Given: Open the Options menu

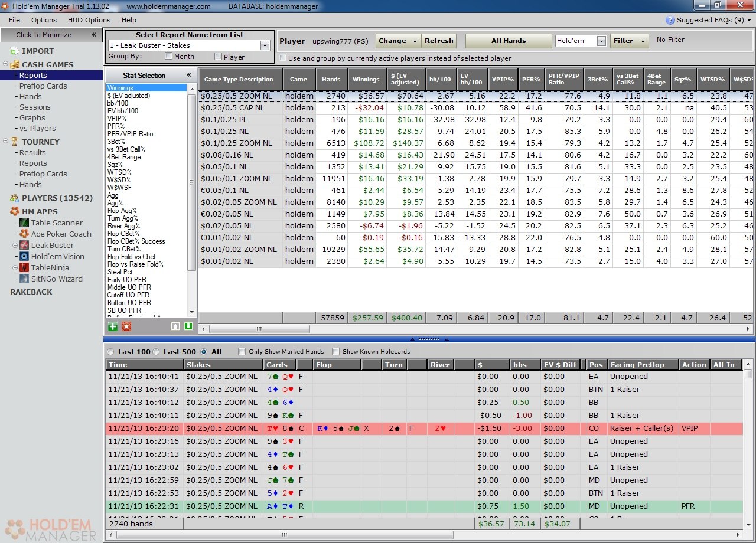Looking at the screenshot, I should [x=44, y=20].
